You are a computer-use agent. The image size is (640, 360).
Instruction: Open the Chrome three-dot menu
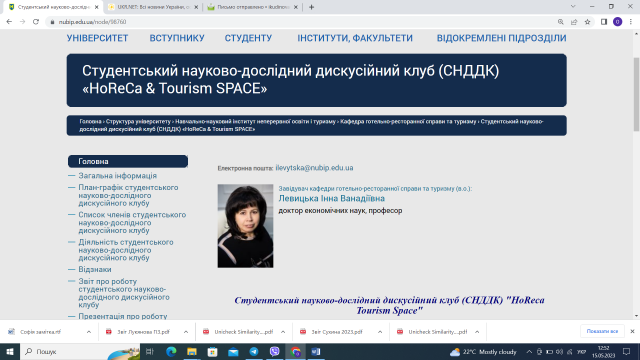pyautogui.click(x=631, y=22)
